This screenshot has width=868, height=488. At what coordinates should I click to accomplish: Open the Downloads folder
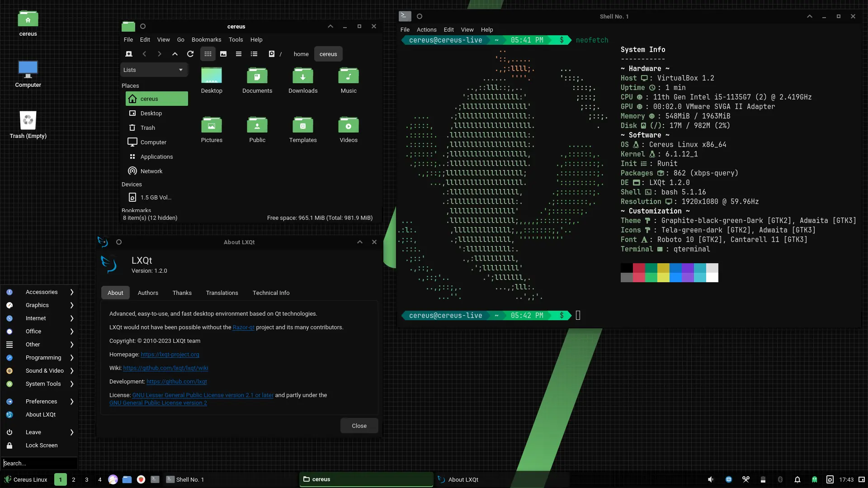[303, 81]
